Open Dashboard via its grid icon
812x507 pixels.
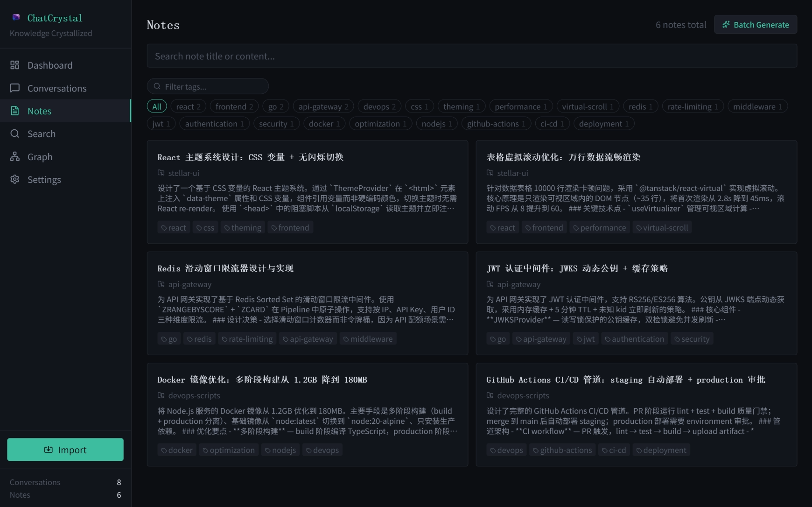tap(15, 65)
